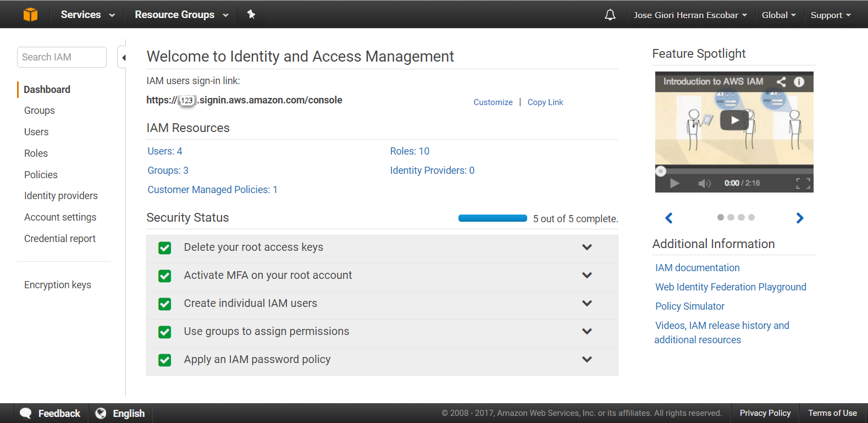The width and height of the screenshot is (868, 423).
Task: Click the Customize sign-in link
Action: click(x=493, y=102)
